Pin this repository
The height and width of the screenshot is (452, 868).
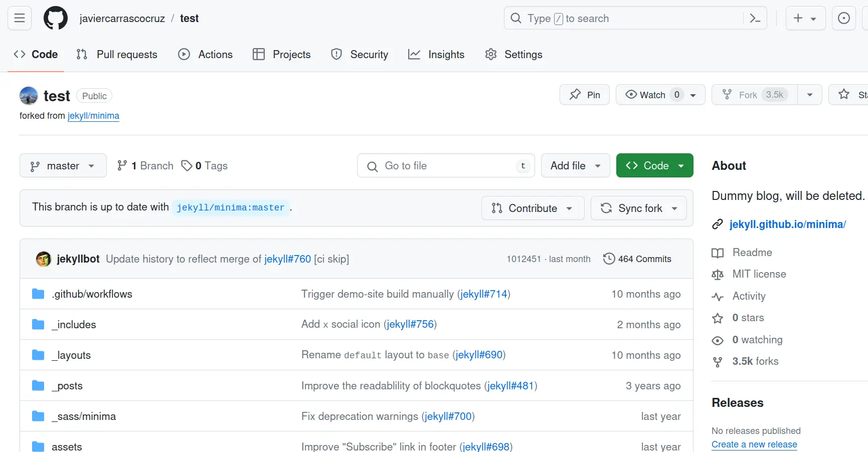585,95
